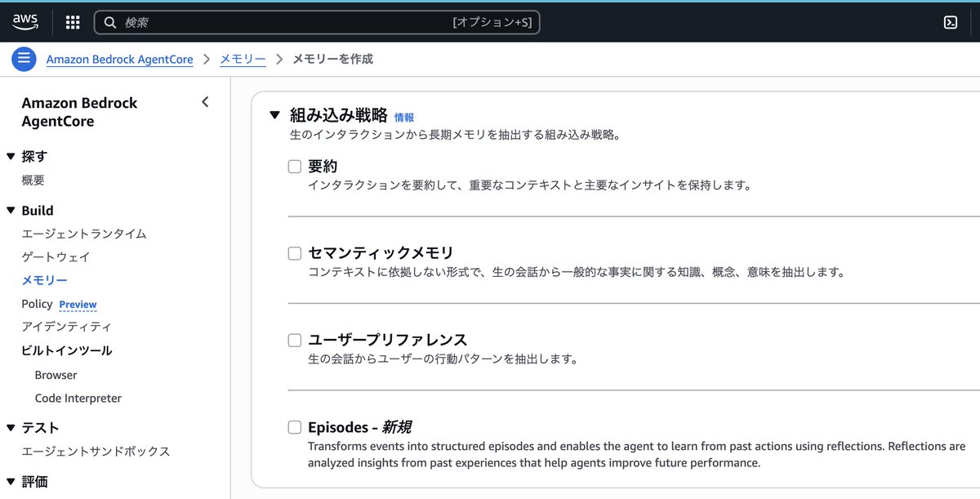
Task: Click the AWS home logo
Action: click(x=25, y=21)
